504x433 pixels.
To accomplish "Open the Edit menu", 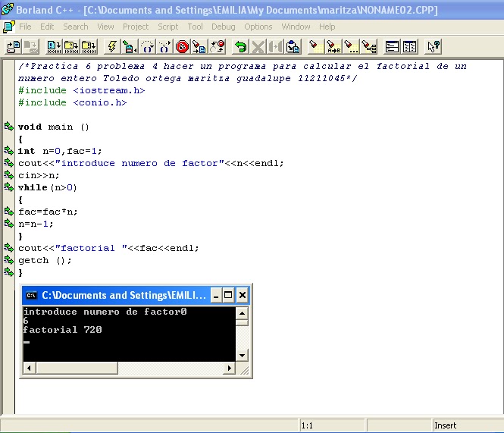I will pyautogui.click(x=47, y=27).
